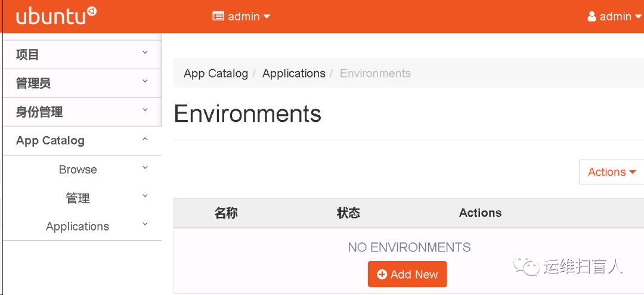Expand the Applications submenu
This screenshot has height=295, width=644.
(x=82, y=226)
